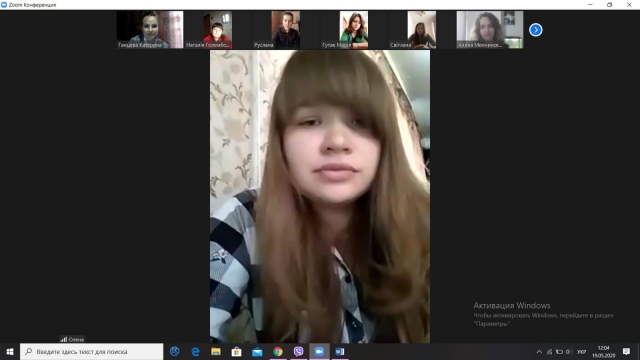640x360 pixels.
Task: Open the volume tray icon
Action: coord(568,351)
